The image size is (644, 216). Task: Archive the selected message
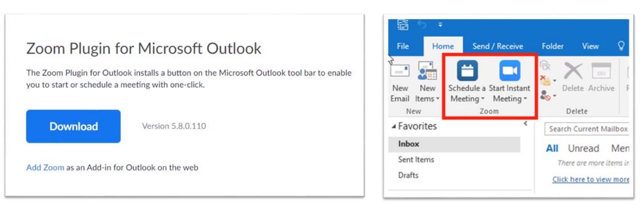tap(601, 77)
